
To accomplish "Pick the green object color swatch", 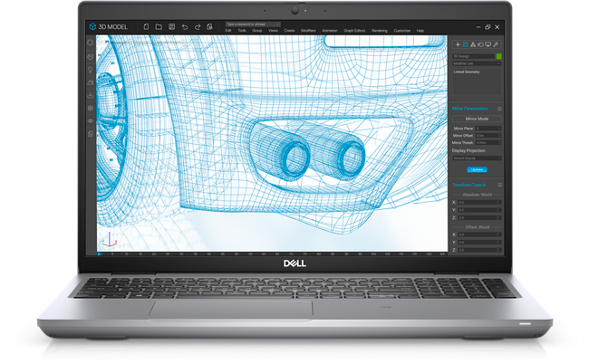I will pyautogui.click(x=499, y=56).
